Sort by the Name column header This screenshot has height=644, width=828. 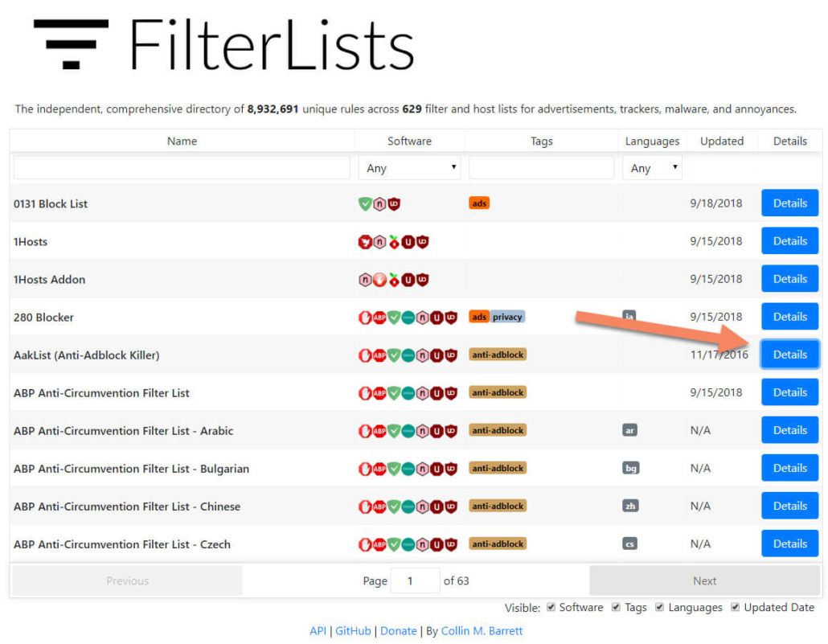point(182,141)
